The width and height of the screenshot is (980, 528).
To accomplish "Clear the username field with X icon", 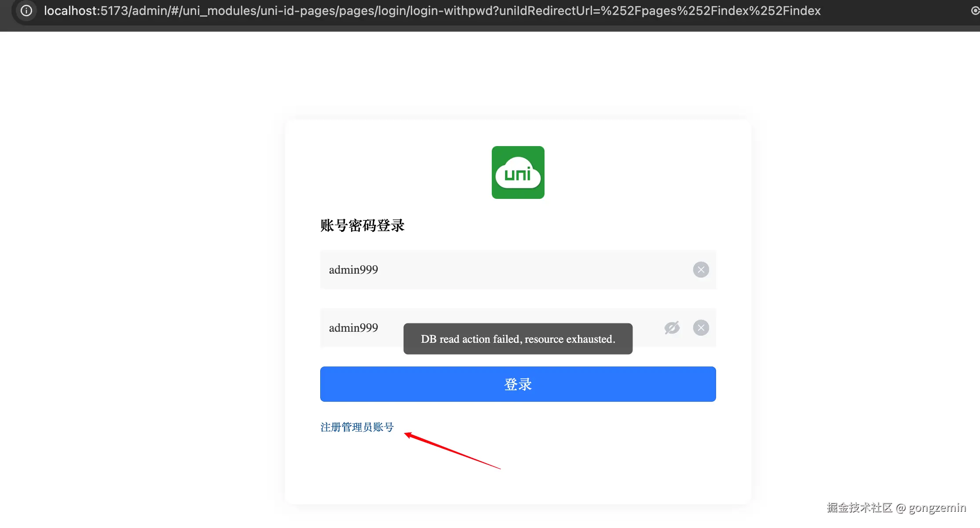I will point(701,270).
